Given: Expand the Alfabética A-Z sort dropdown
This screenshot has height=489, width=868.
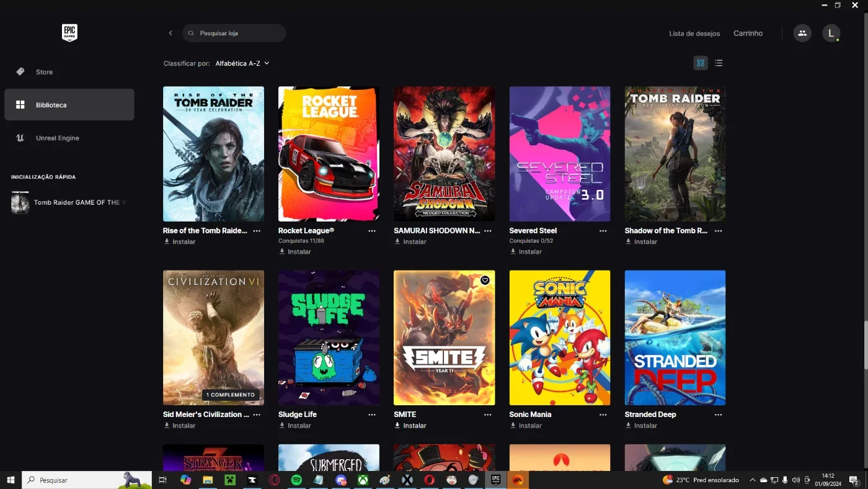Looking at the screenshot, I should coord(242,63).
